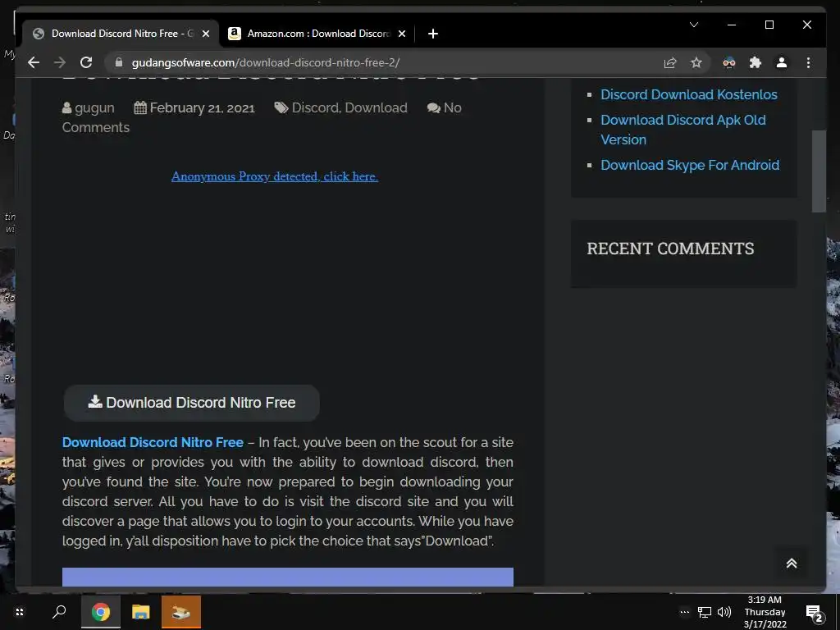
Task: Share this page via share icon
Action: pyautogui.click(x=670, y=62)
